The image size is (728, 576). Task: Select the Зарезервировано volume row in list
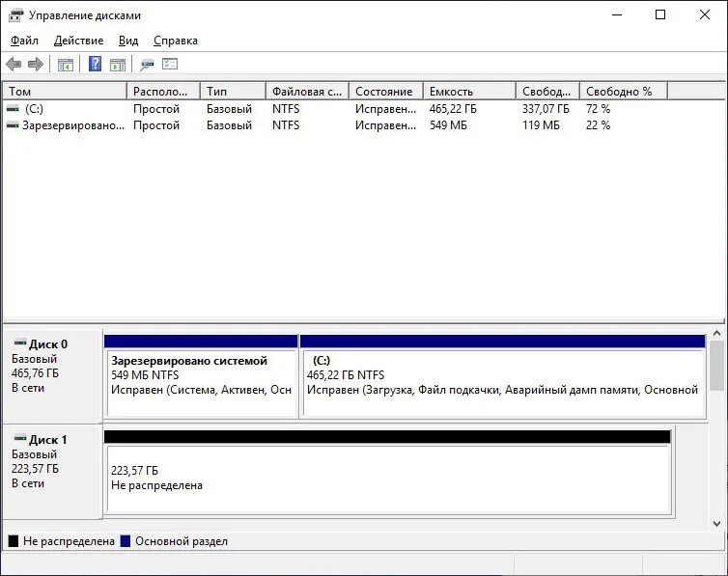68,125
